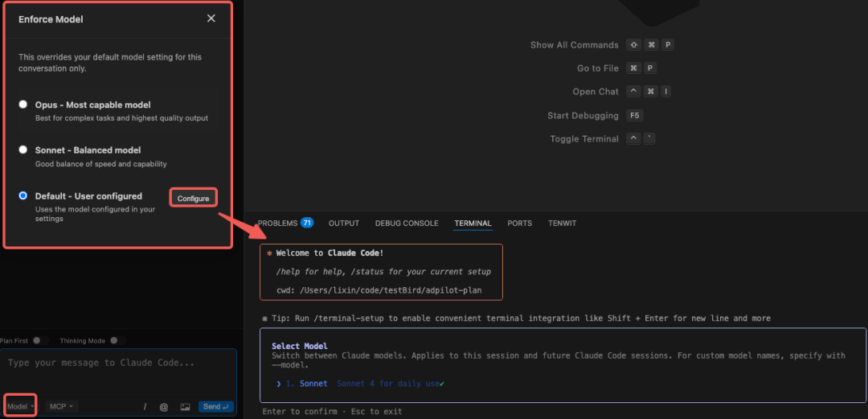Screen dimensions: 868x419
Task: Toggle the Plan First switch
Action: tap(39, 340)
